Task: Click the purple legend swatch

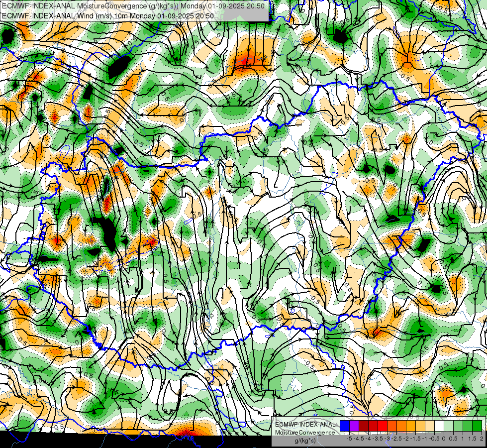Action: tap(354, 426)
